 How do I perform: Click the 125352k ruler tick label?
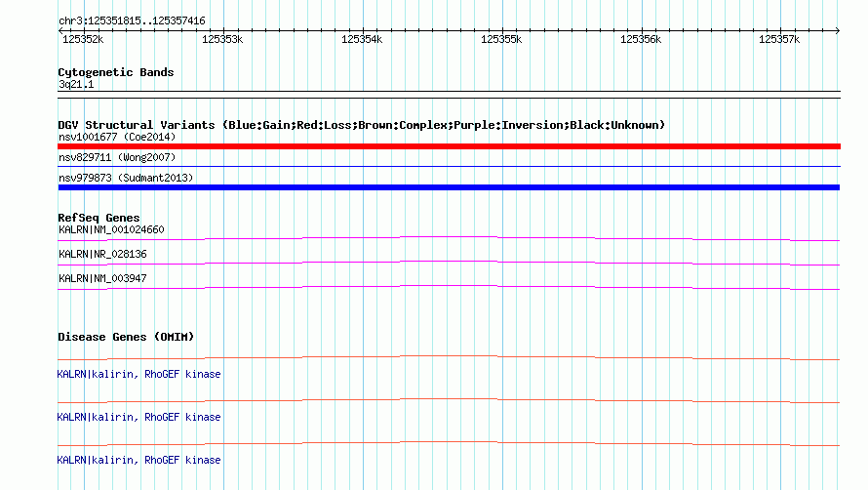point(83,39)
